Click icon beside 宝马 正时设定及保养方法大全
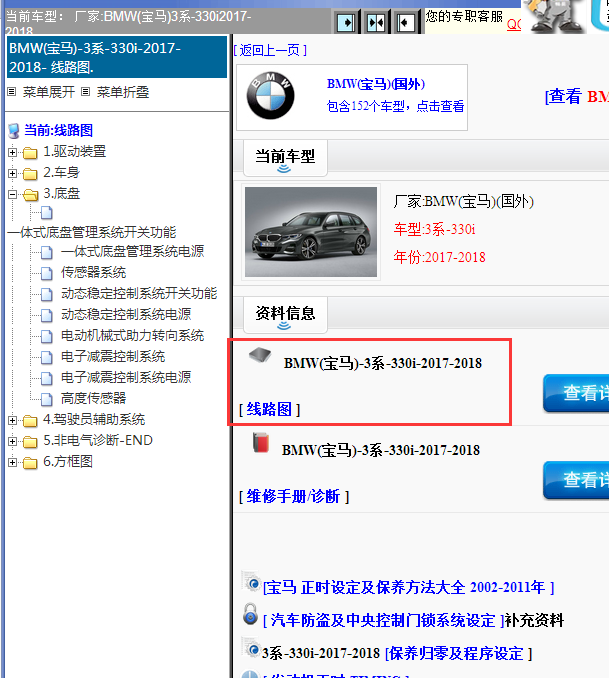Screen dimensions: 609x678 click(251, 582)
